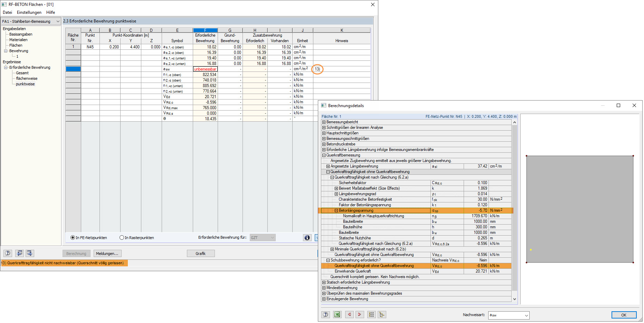The width and height of the screenshot is (644, 323).
Task: Select Materialien in navigator
Action: [18, 40]
